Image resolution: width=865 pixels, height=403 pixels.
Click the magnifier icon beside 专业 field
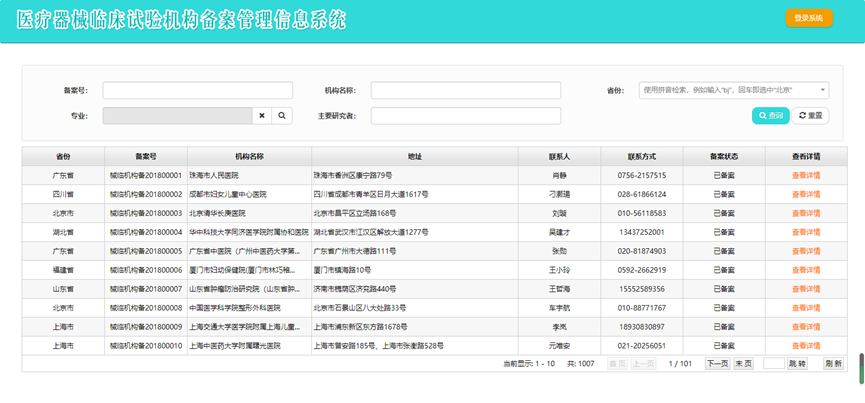click(x=282, y=116)
